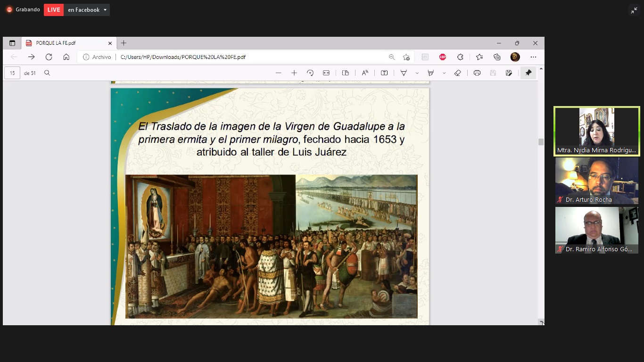Switch to the PORQUE LA FE.pdf tab
The image size is (644, 362).
coord(69,43)
